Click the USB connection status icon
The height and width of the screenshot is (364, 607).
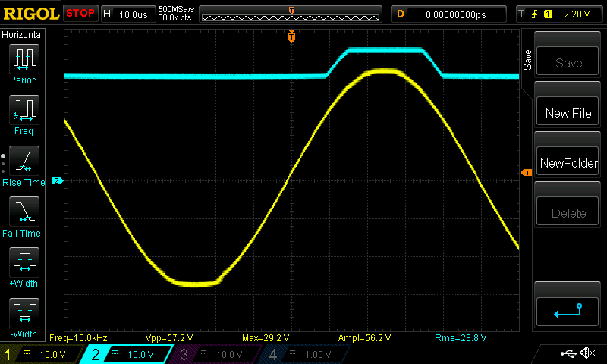click(x=568, y=353)
